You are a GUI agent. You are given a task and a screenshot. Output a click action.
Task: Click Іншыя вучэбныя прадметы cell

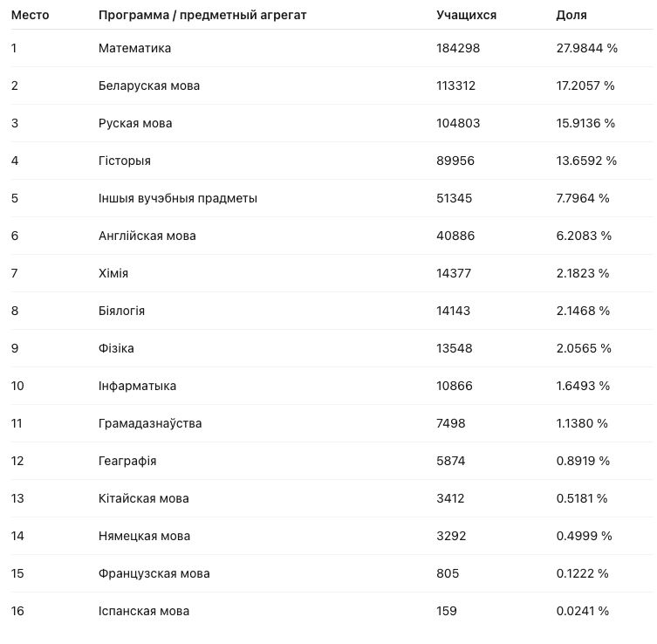[x=178, y=198]
